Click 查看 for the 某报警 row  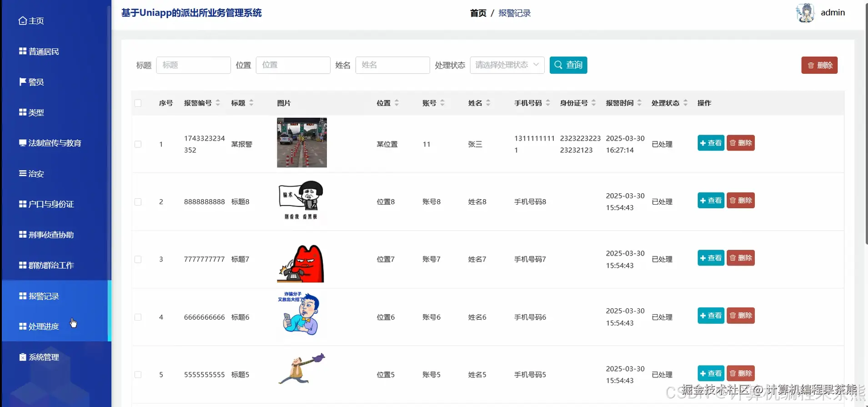[x=711, y=143]
